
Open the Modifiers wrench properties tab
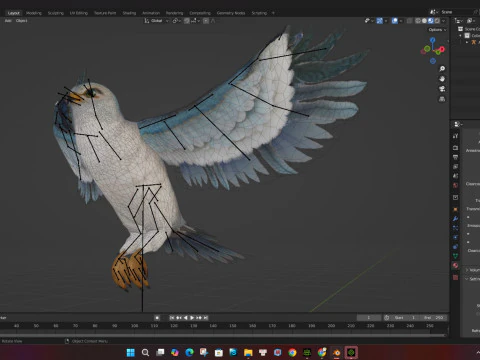click(x=455, y=219)
